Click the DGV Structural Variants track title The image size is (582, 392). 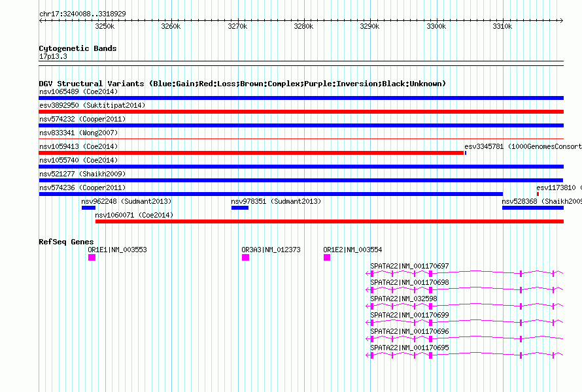242,84
